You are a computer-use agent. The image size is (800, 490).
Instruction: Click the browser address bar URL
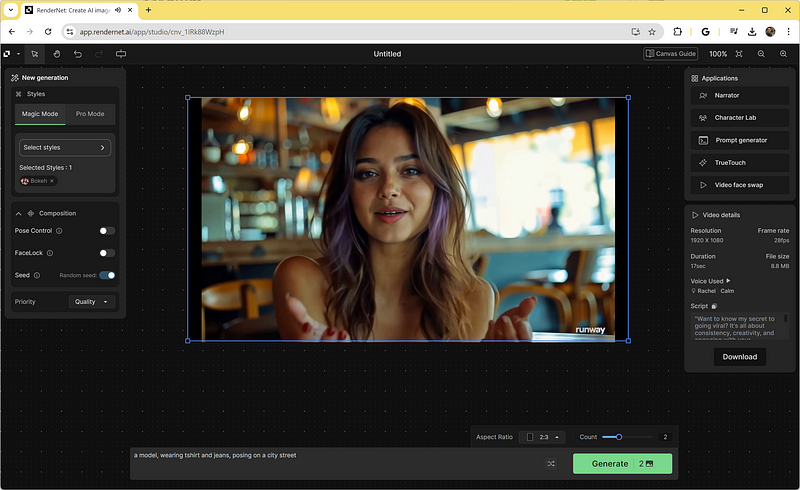(x=152, y=32)
